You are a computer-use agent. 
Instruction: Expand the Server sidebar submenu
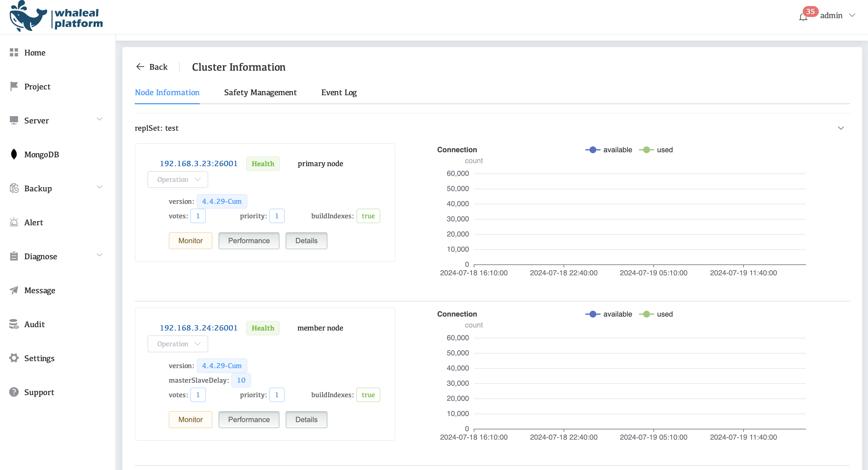[100, 119]
